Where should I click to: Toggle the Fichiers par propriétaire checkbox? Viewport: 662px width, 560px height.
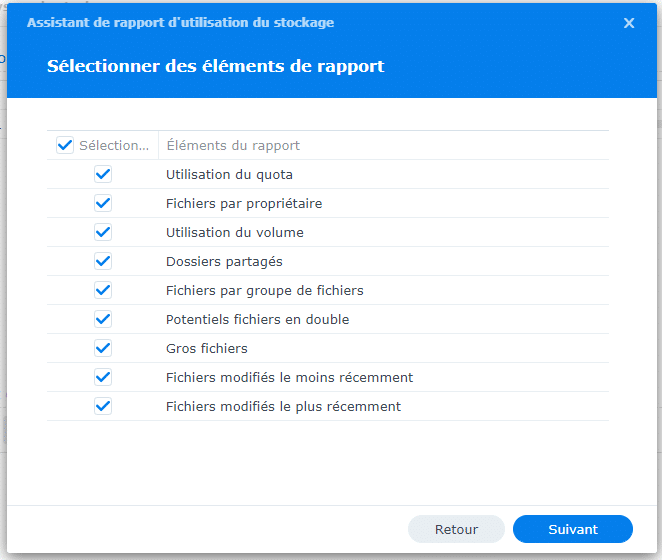pos(103,203)
